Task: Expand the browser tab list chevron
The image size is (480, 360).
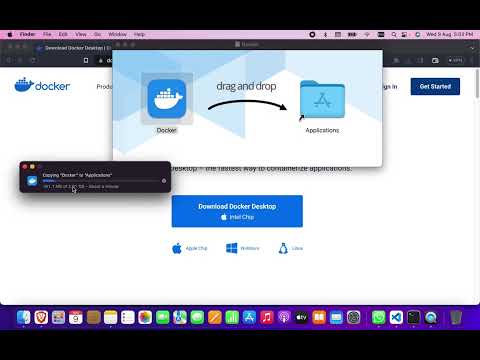Action: tap(472, 48)
